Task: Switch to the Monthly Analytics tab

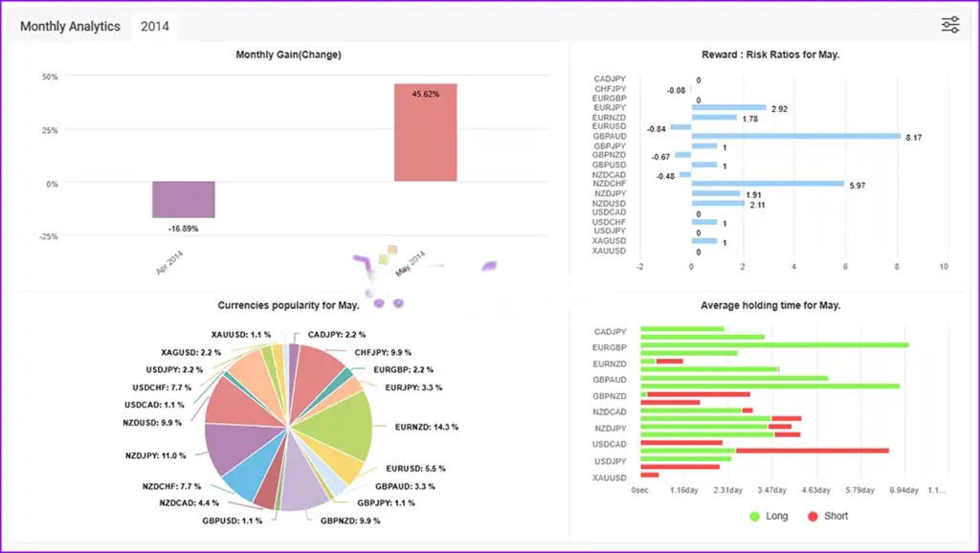Action: coord(70,27)
